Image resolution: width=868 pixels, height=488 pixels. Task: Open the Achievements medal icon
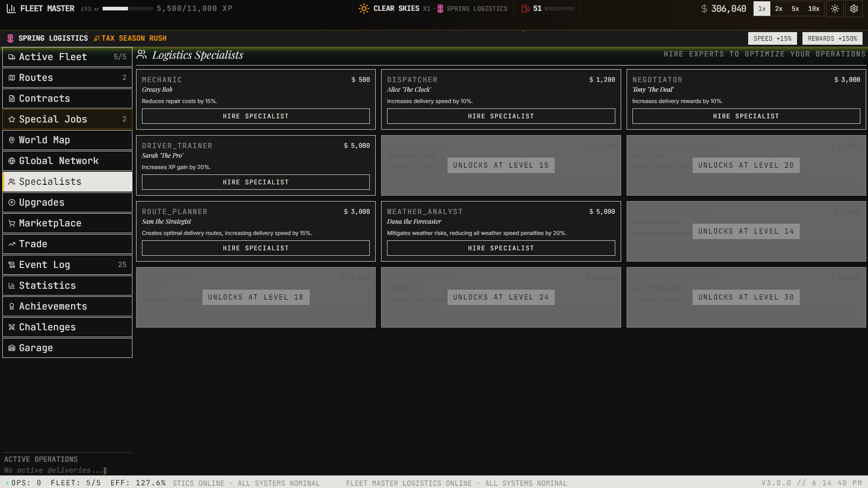(12, 306)
